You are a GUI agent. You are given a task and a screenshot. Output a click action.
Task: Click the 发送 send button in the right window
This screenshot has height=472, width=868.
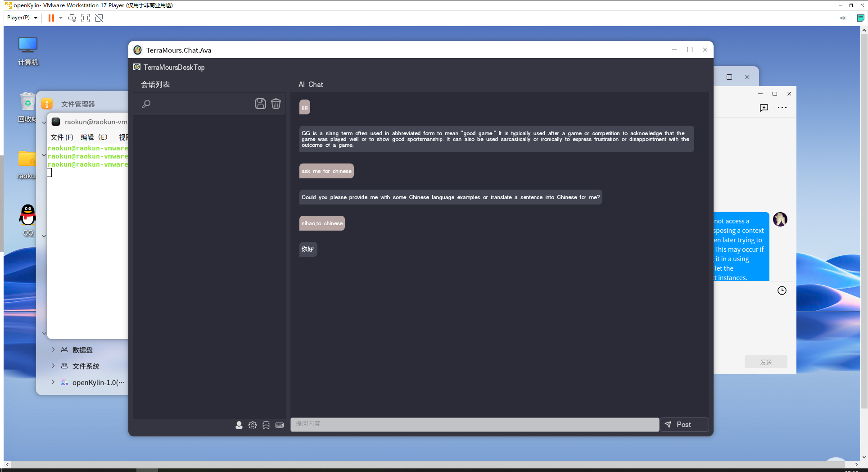(766, 362)
